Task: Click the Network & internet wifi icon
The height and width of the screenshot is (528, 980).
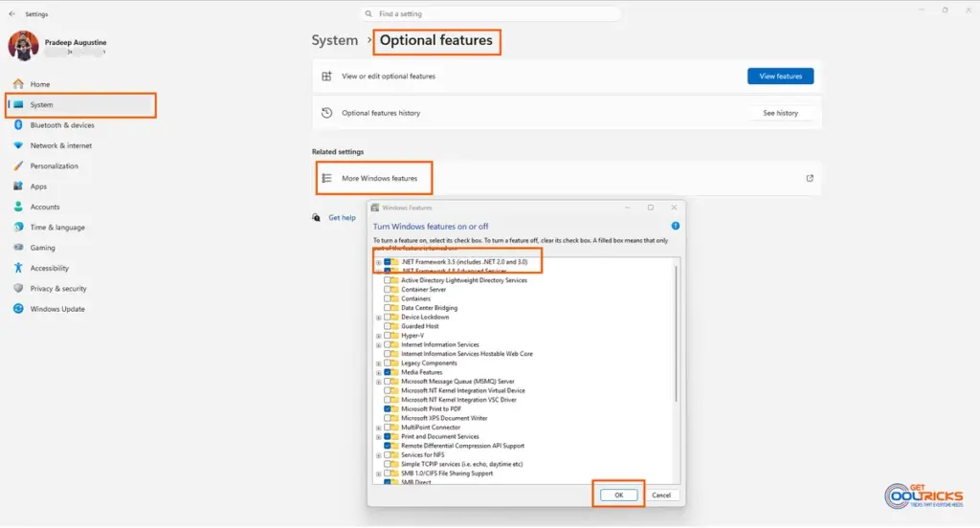Action: tap(18, 145)
